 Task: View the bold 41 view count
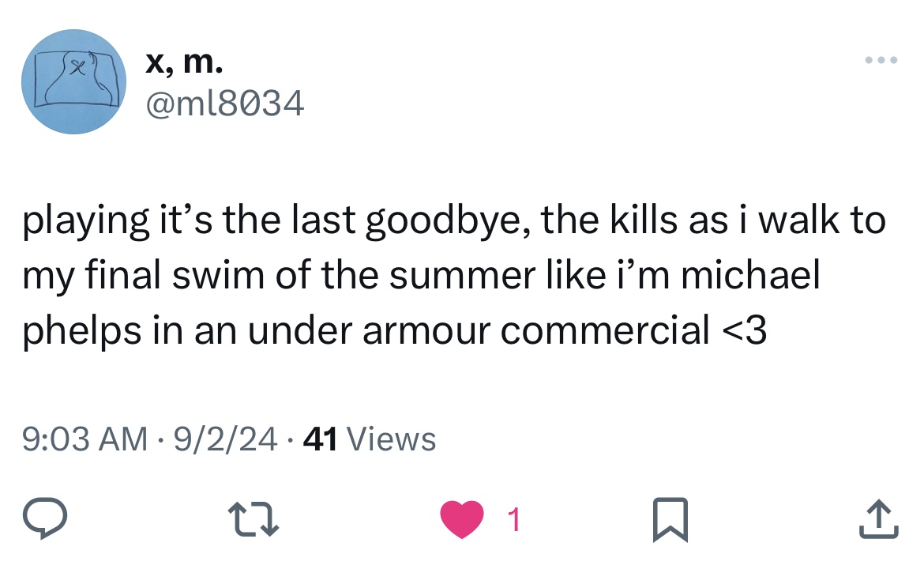click(x=320, y=439)
